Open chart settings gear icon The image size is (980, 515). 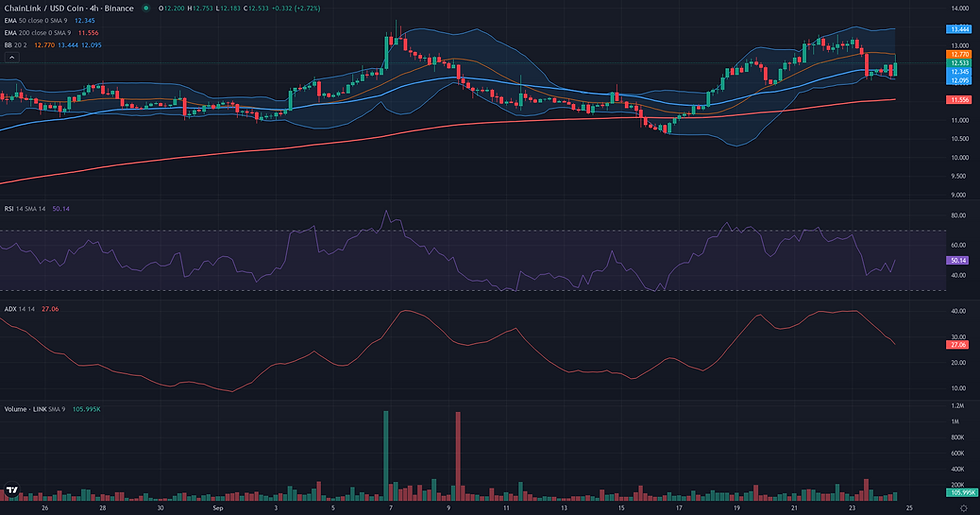coord(963,508)
